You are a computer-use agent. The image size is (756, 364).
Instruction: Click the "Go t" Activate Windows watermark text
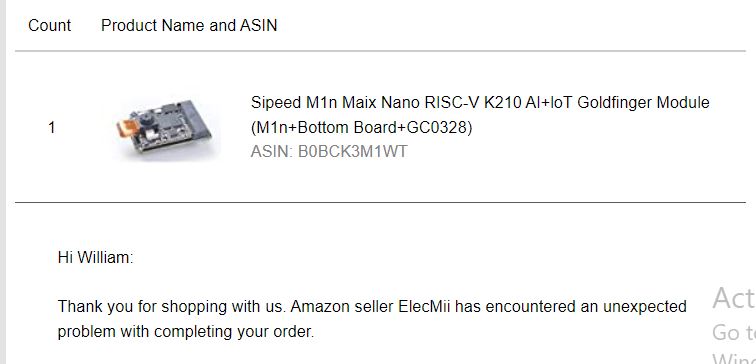click(x=734, y=332)
